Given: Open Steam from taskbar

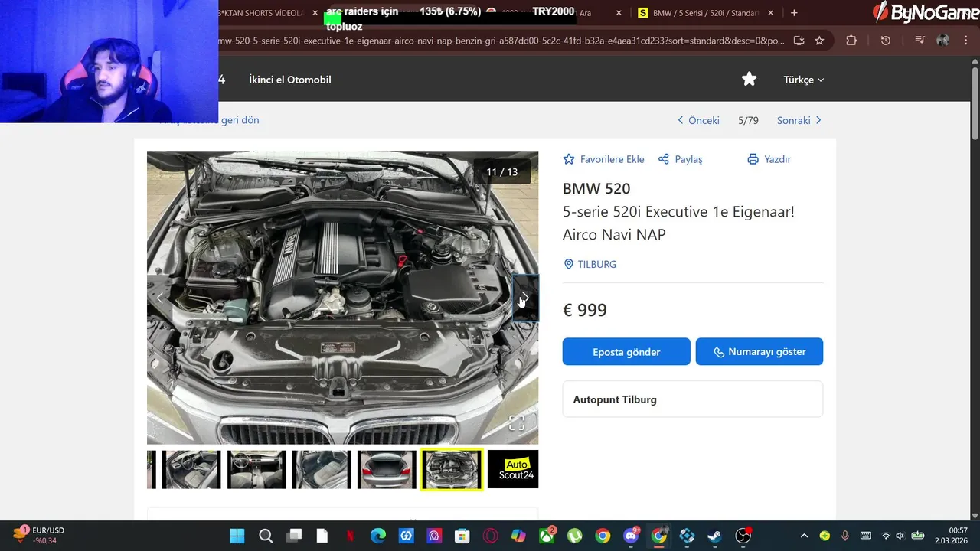Looking at the screenshot, I should 715,536.
